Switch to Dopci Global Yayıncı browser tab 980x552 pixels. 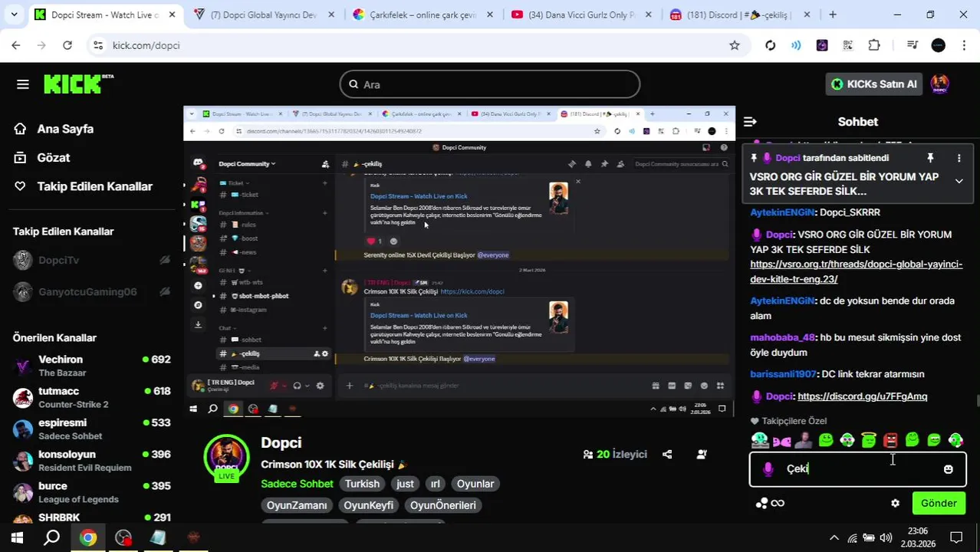[x=262, y=15]
